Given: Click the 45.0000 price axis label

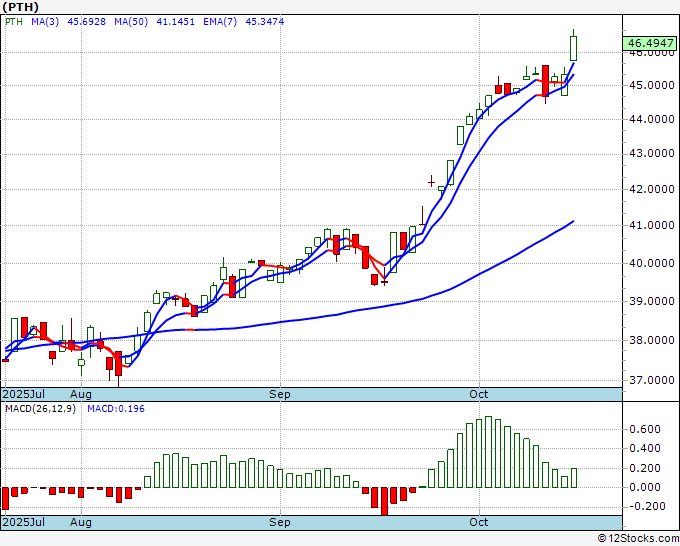Looking at the screenshot, I should pos(651,85).
